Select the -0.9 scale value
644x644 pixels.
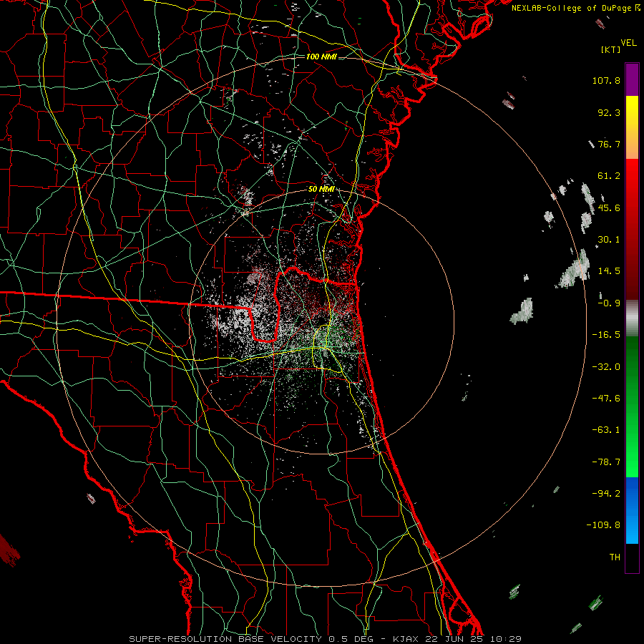[x=609, y=303]
